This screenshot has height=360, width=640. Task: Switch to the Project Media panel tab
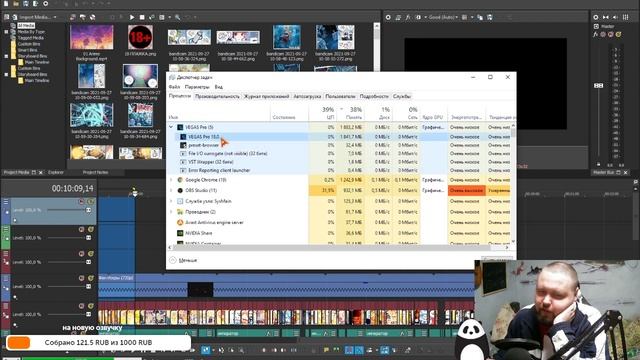pyautogui.click(x=16, y=173)
